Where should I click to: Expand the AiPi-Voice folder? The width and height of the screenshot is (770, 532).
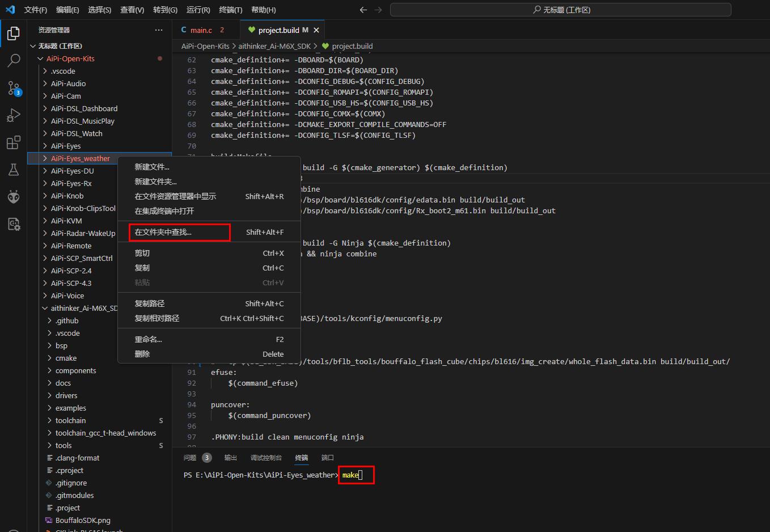(x=45, y=295)
